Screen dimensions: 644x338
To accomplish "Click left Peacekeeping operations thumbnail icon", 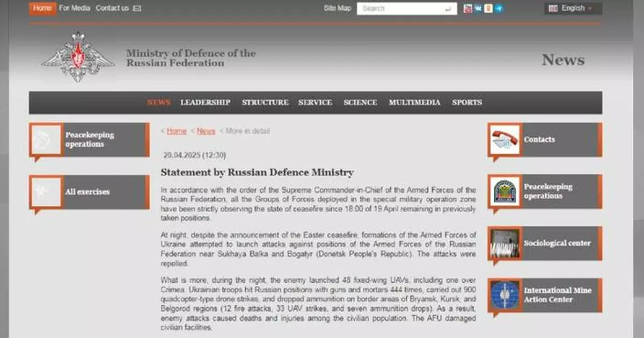I will (x=46, y=140).
